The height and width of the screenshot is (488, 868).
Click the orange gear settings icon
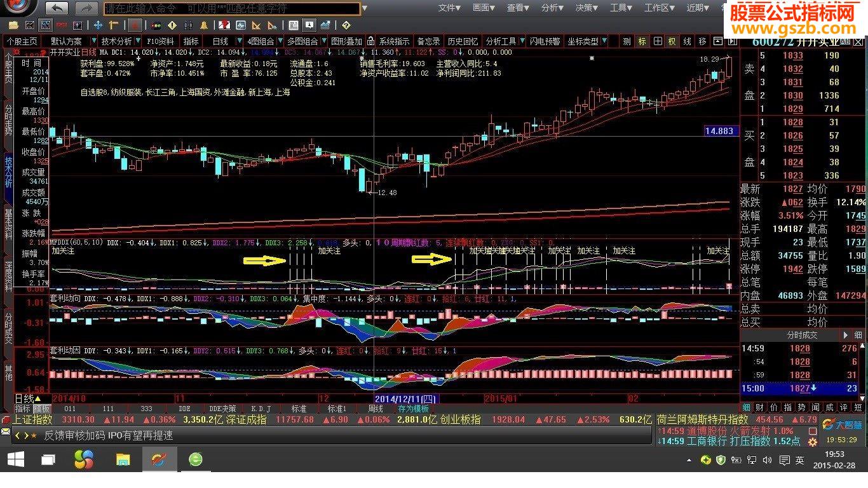[813, 442]
